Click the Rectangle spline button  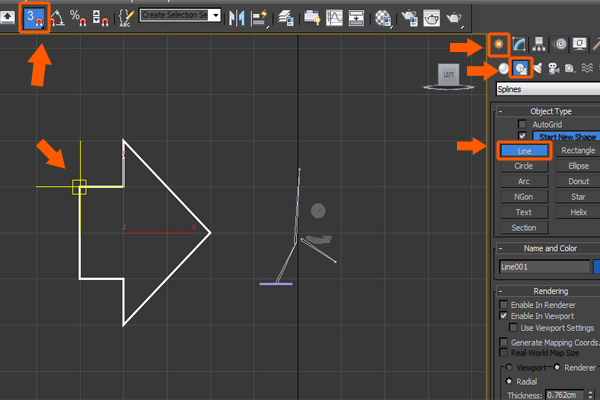[578, 150]
